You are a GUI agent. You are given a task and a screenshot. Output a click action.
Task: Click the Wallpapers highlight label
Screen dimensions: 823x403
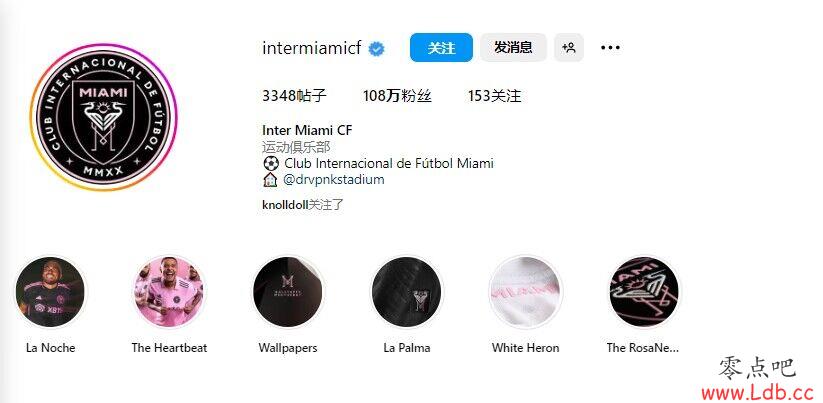[x=288, y=348]
